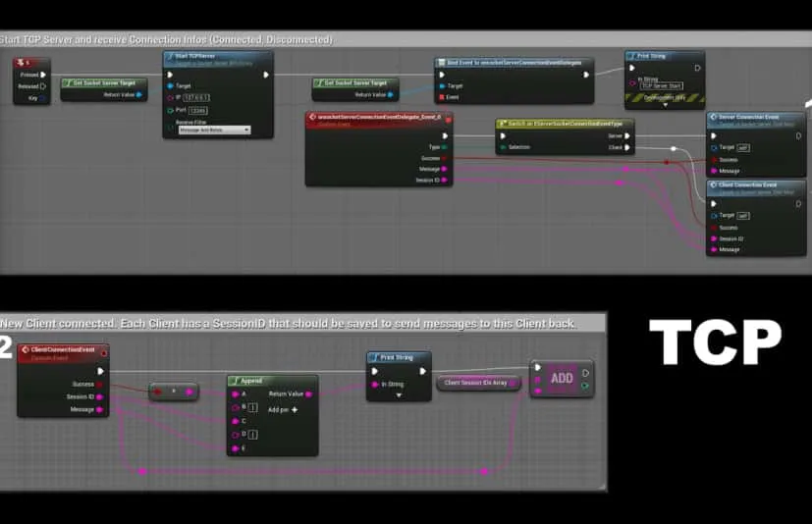Click Bind Event exec output pin
The width and height of the screenshot is (812, 524).
(x=586, y=75)
